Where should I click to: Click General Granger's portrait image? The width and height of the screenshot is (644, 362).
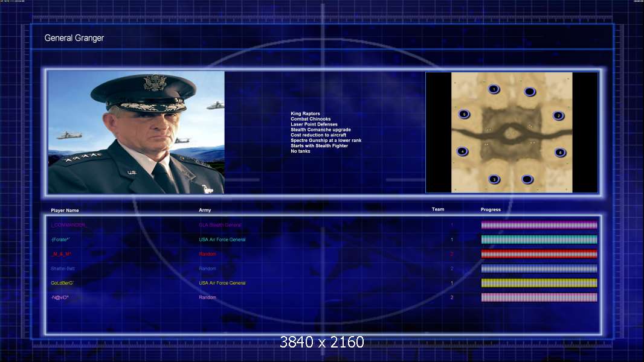[136, 132]
